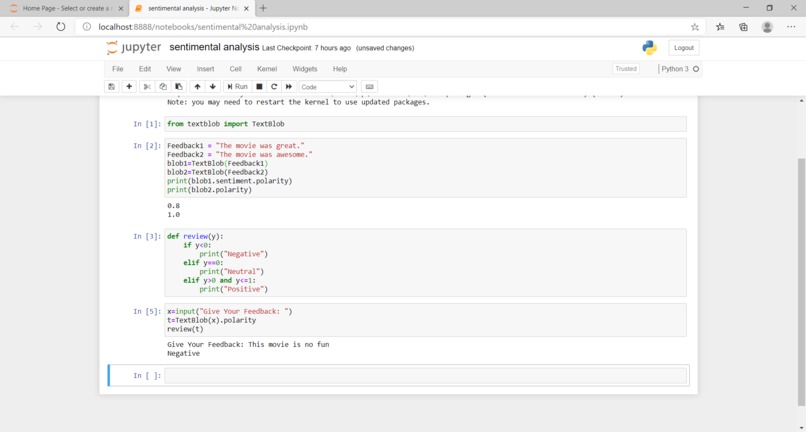Click the Python 3 kernel indicator circle
This screenshot has height=432, width=806.
click(696, 69)
